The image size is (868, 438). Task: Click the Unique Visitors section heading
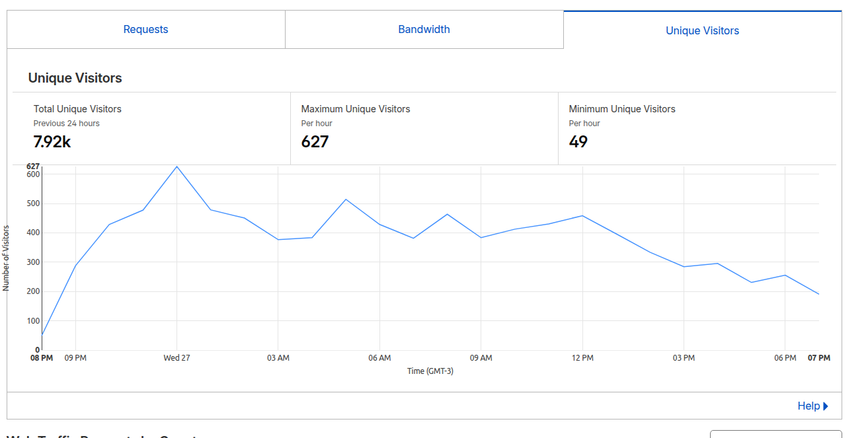[x=75, y=78]
